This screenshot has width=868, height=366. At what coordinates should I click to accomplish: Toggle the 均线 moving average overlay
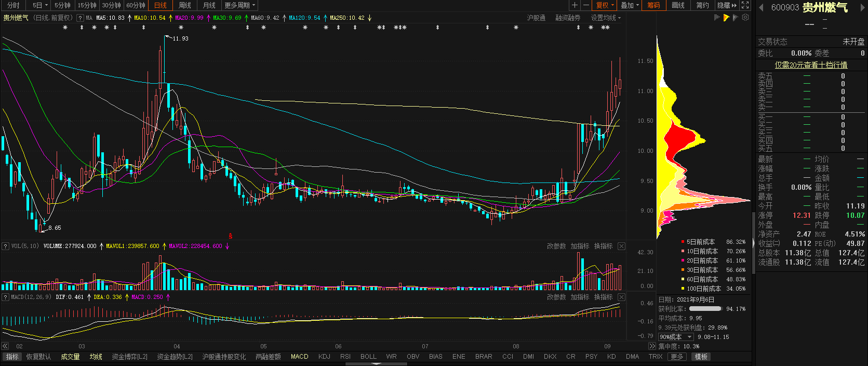[x=96, y=357]
